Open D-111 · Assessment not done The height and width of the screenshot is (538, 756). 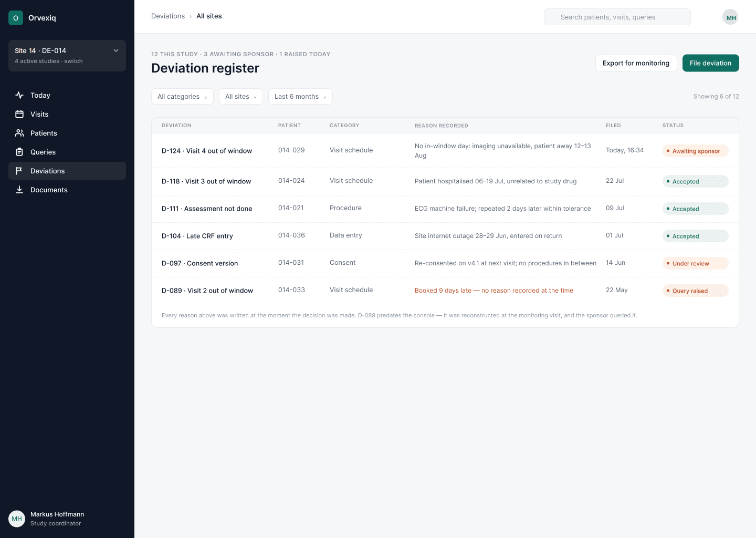pyautogui.click(x=207, y=209)
